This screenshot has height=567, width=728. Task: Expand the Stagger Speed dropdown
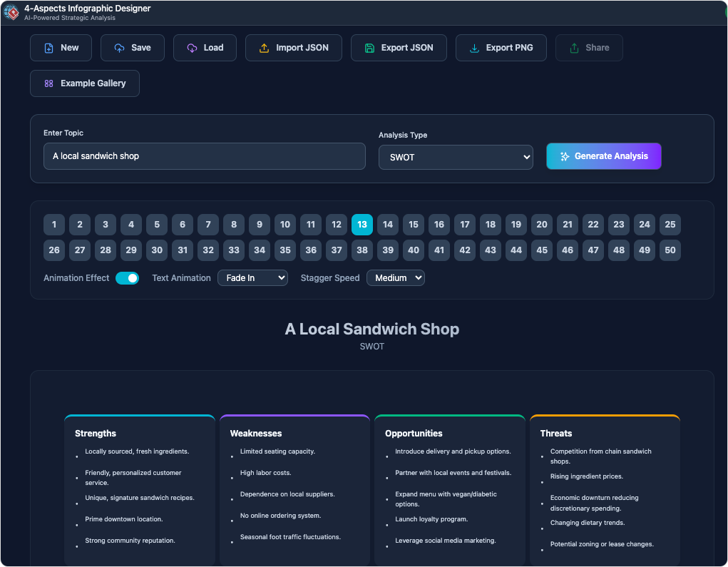tap(395, 278)
